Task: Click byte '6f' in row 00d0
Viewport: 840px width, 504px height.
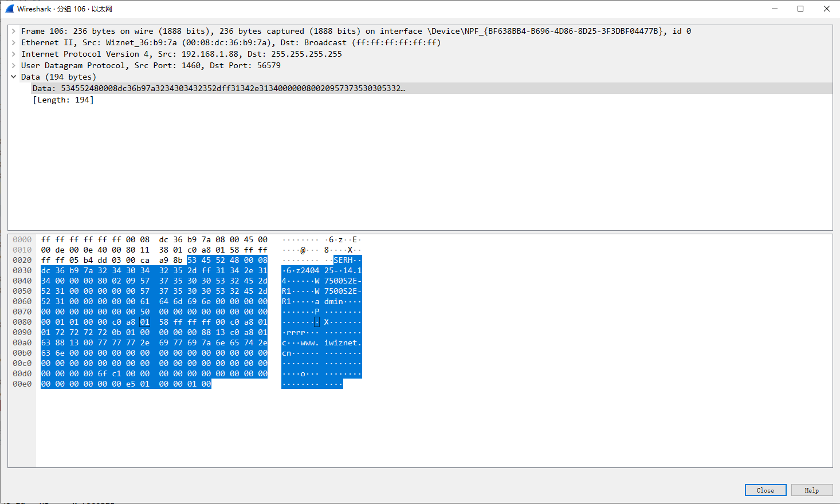Action: pyautogui.click(x=103, y=373)
